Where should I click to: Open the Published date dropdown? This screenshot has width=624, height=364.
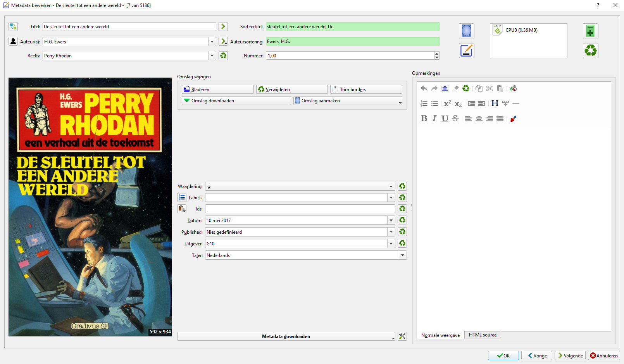[391, 232]
